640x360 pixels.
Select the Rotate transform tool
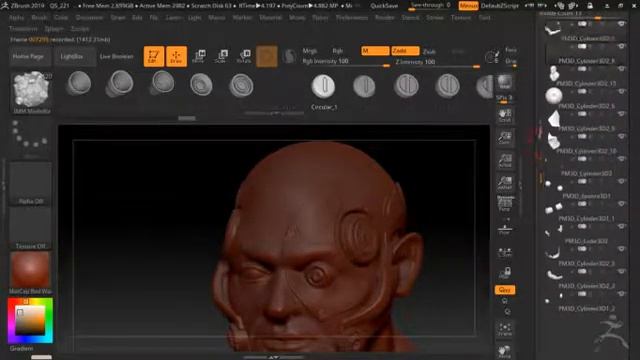tap(244, 56)
